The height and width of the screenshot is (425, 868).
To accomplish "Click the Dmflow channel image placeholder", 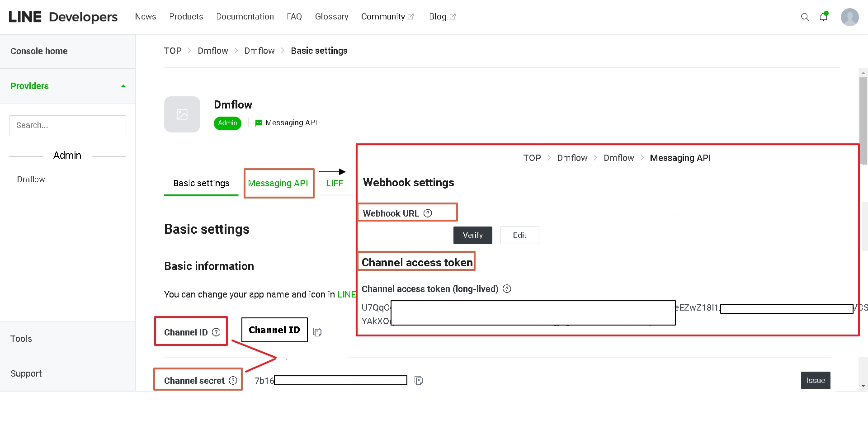I will 182,114.
